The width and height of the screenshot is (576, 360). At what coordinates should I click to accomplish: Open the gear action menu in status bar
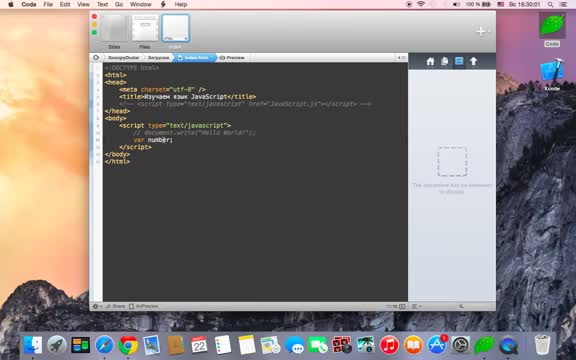pyautogui.click(x=97, y=306)
